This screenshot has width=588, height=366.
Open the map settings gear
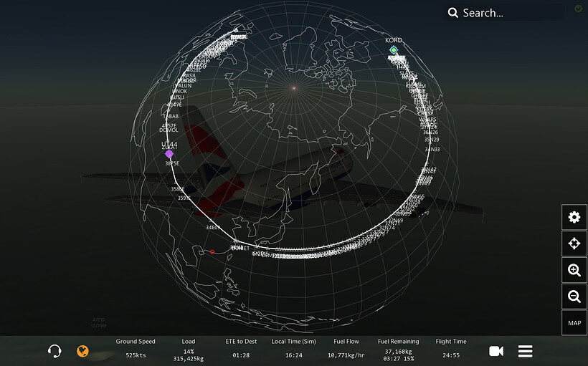574,217
